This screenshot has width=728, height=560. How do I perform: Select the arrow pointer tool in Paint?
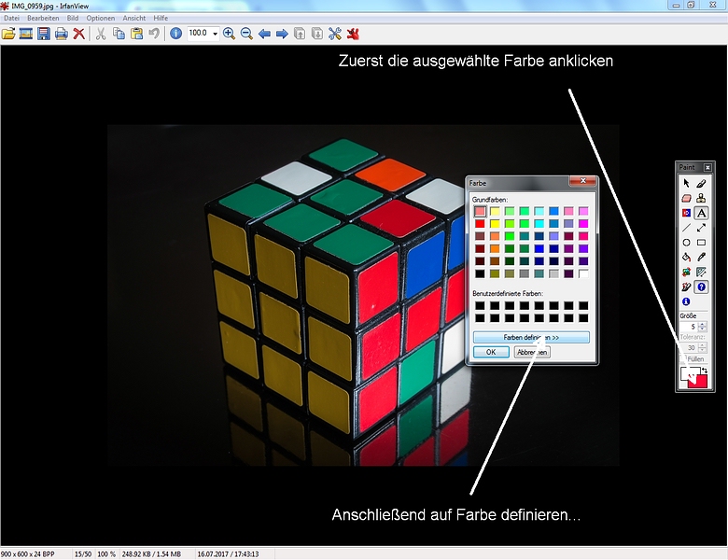[686, 184]
